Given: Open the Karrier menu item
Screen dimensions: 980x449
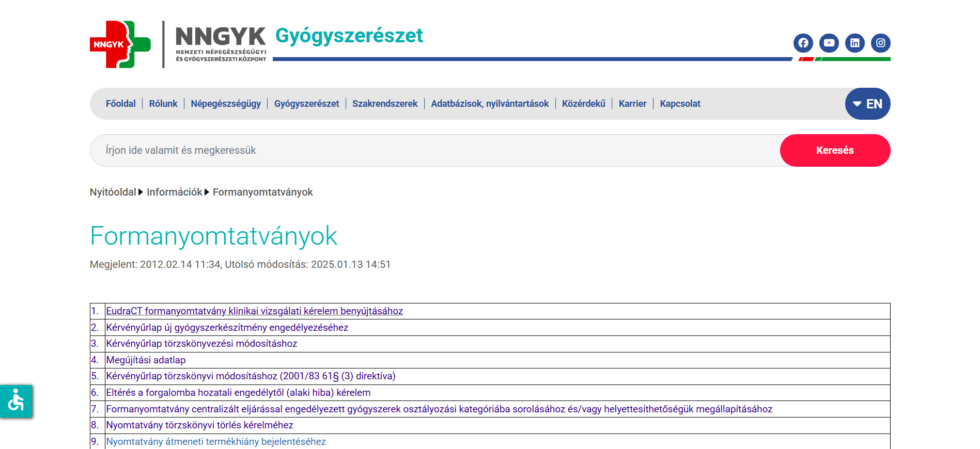Looking at the screenshot, I should (x=632, y=104).
